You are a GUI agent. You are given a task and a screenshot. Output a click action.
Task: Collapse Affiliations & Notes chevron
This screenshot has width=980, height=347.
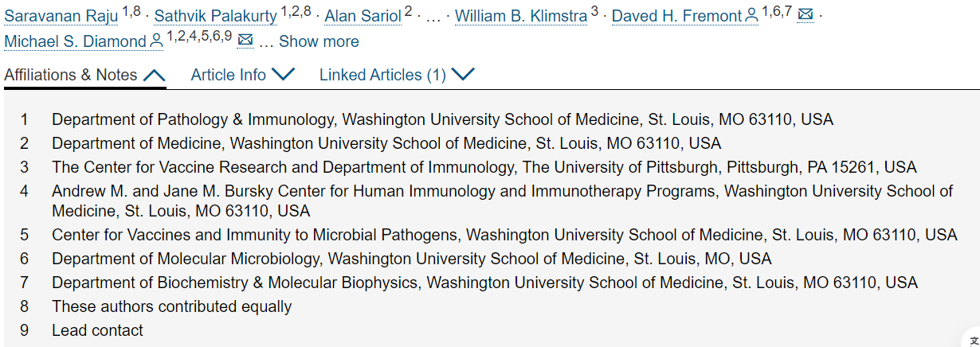coord(154,75)
